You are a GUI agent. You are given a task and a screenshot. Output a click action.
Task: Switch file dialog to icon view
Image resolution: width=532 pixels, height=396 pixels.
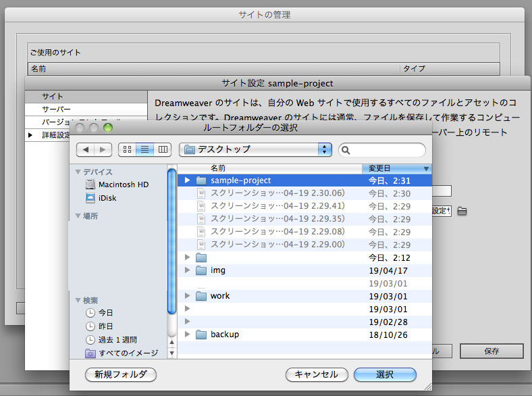click(127, 150)
